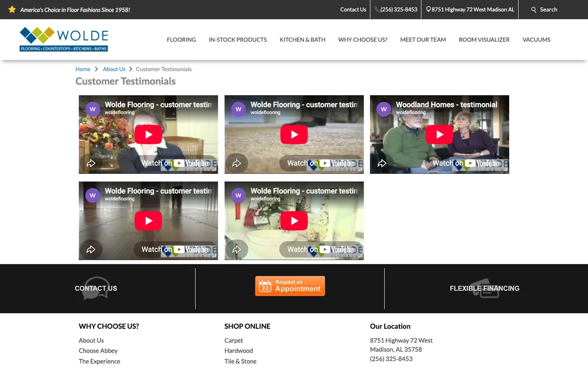588x368 pixels.
Task: Click the Our Location footer heading
Action: click(390, 326)
